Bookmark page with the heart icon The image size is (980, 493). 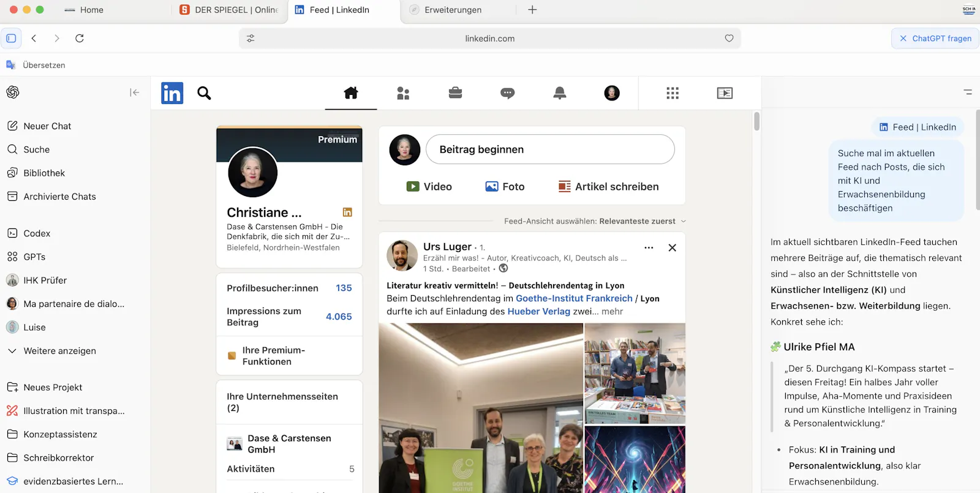coord(729,38)
